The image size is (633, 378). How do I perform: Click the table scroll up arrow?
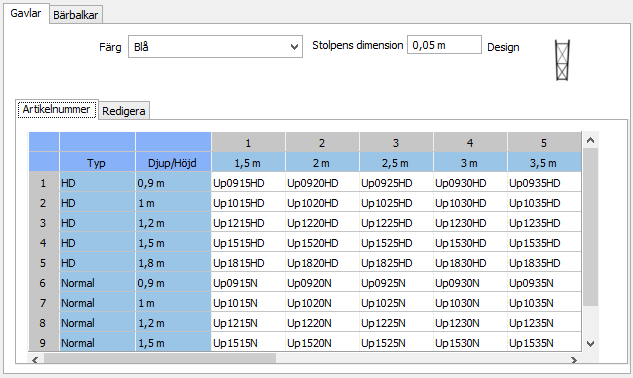[591, 140]
